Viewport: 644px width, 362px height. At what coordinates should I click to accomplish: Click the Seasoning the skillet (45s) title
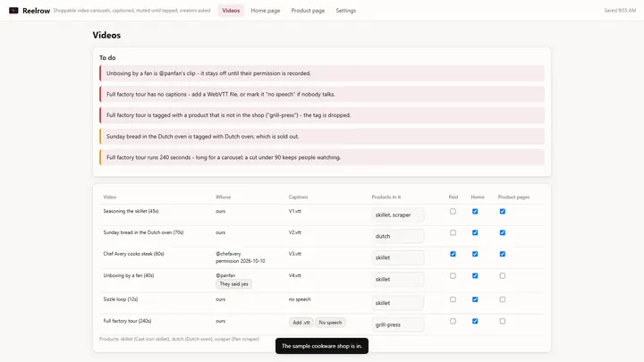point(131,211)
